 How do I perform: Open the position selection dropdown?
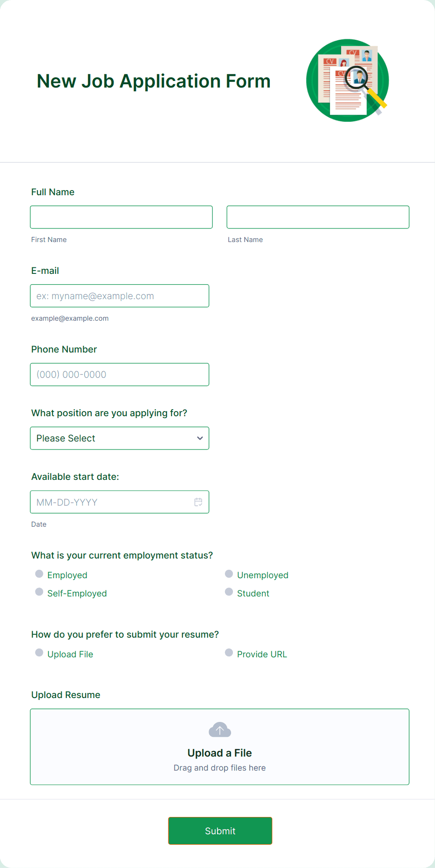pos(119,438)
